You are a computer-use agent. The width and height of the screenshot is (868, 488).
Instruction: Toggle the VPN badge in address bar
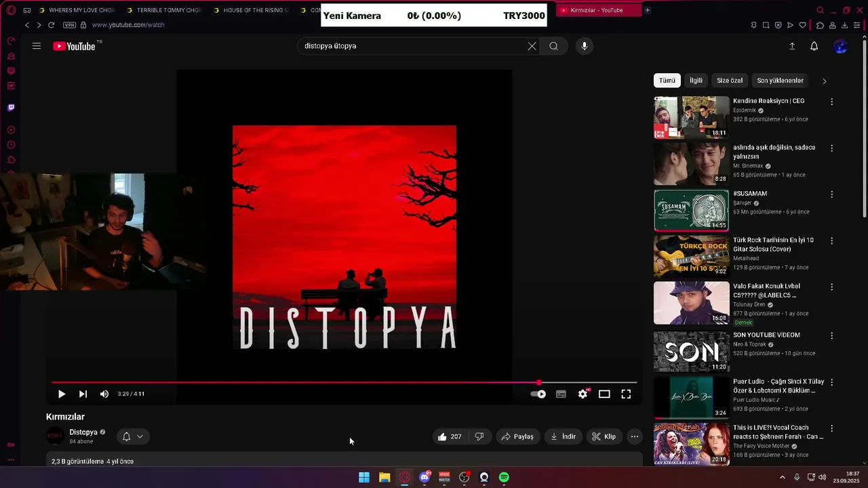point(69,25)
